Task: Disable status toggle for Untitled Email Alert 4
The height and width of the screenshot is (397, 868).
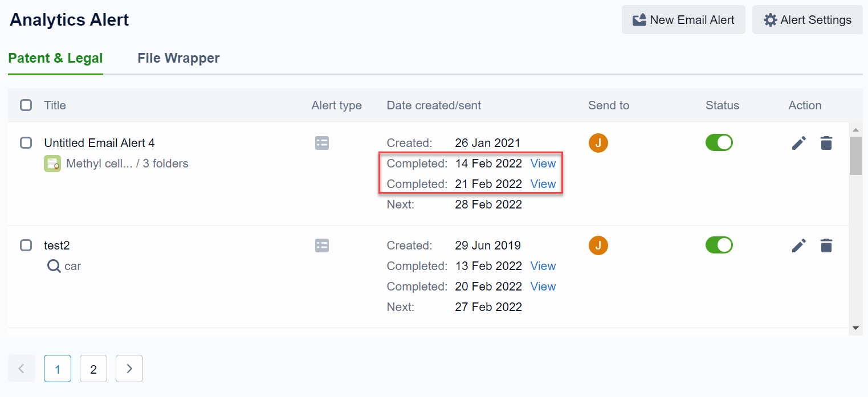Action: [719, 142]
